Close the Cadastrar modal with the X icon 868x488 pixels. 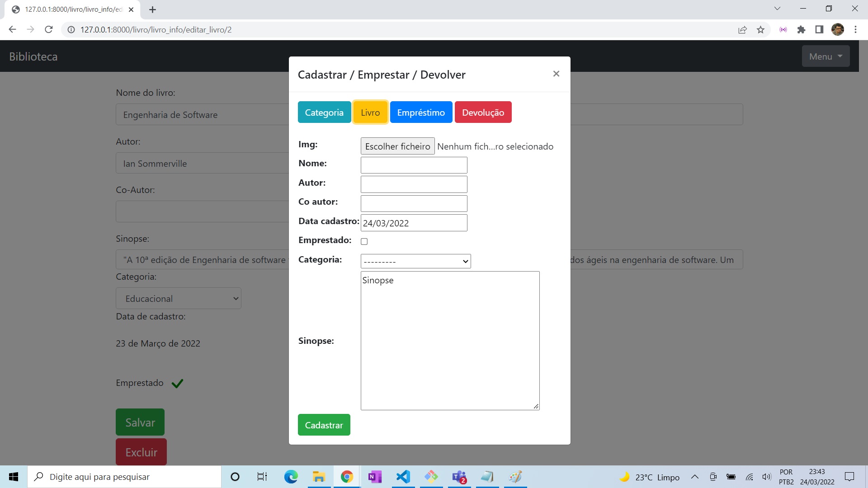pyautogui.click(x=556, y=74)
